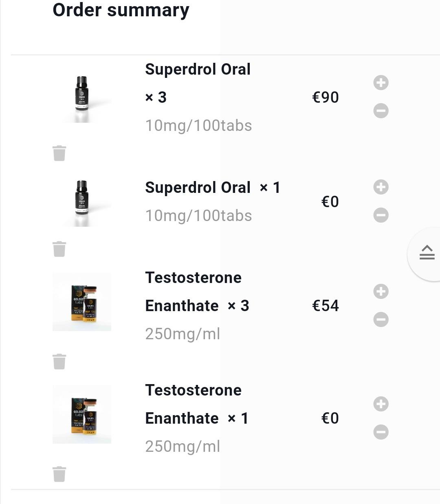Increase quantity of €90 Superdrol Oral item
The width and height of the screenshot is (440, 504).
381,83
